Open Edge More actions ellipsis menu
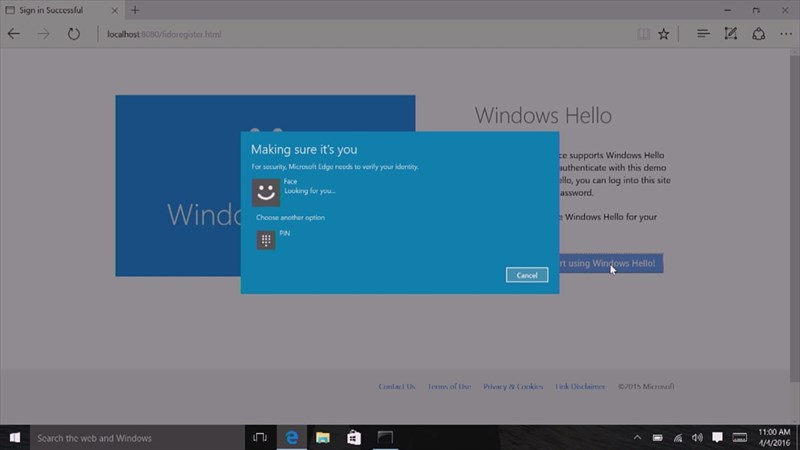 786,34
